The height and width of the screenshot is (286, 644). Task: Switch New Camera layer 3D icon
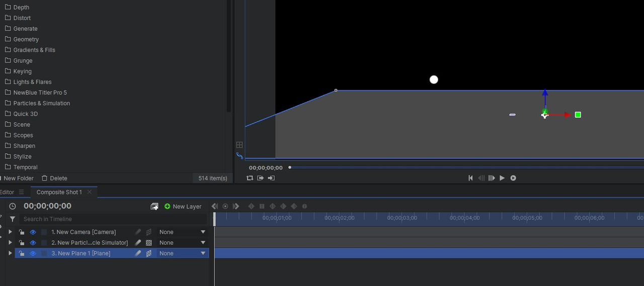(x=149, y=232)
